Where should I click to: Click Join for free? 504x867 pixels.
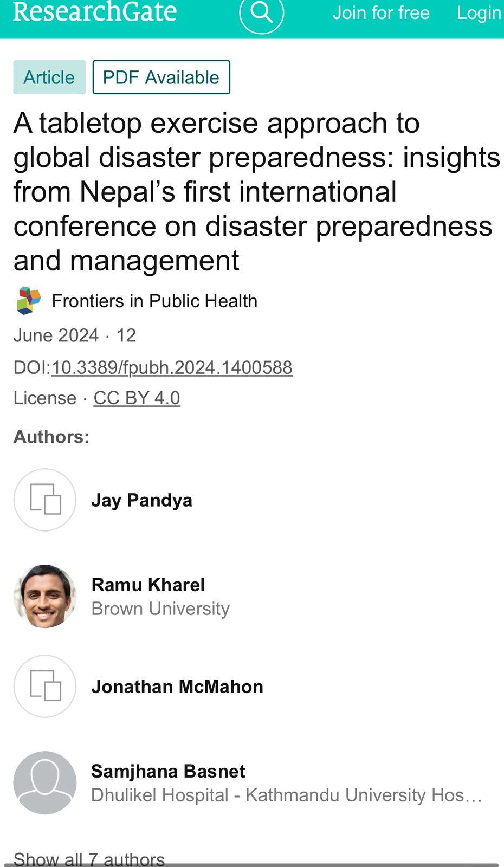(381, 12)
